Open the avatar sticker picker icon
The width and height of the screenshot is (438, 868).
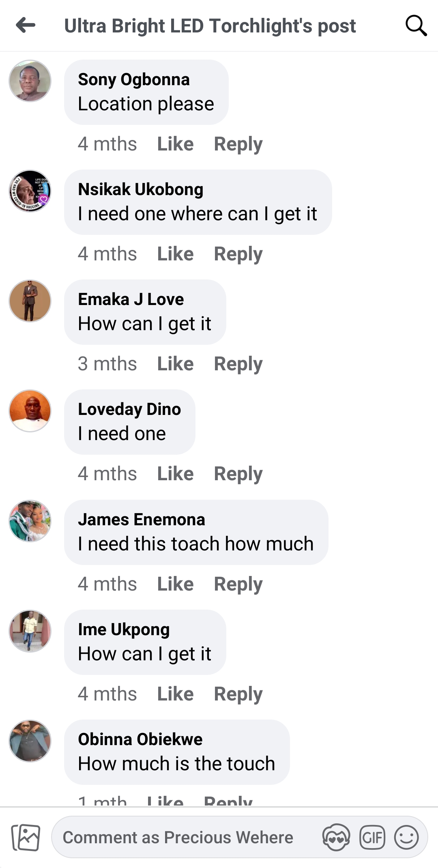click(336, 837)
